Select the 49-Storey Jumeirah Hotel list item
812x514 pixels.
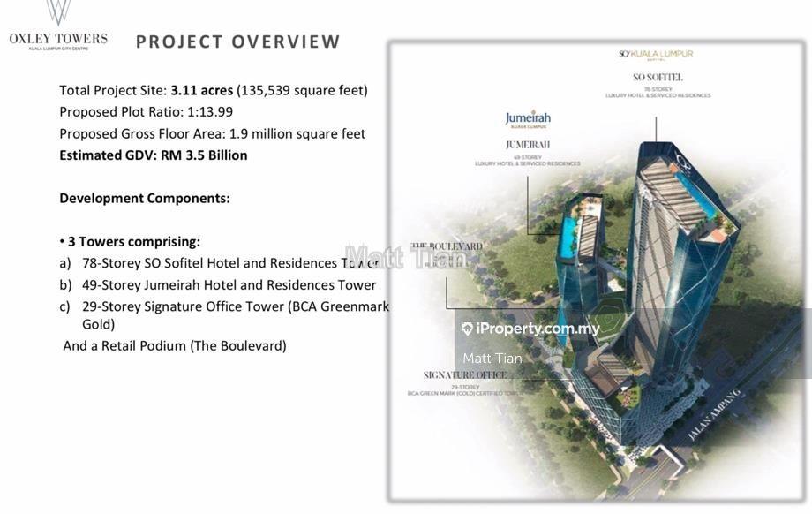click(x=217, y=284)
